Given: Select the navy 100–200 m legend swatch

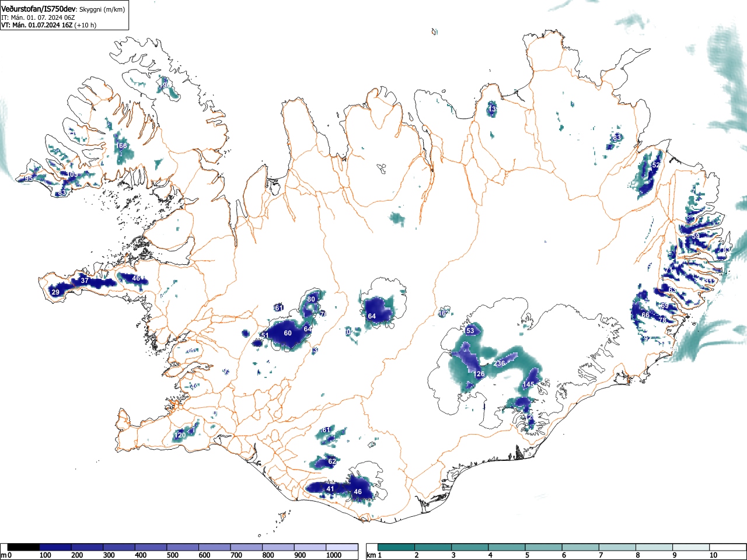Looking at the screenshot, I should [x=55, y=547].
